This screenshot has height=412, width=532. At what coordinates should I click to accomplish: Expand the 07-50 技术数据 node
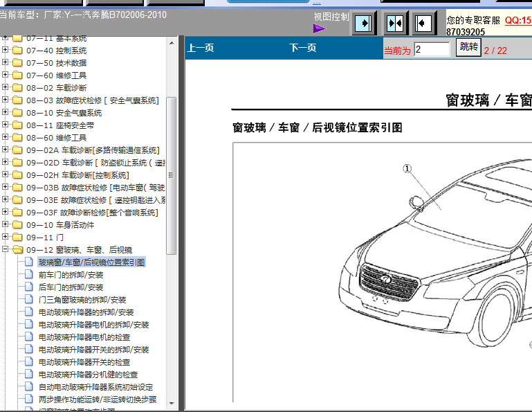[x=5, y=62]
